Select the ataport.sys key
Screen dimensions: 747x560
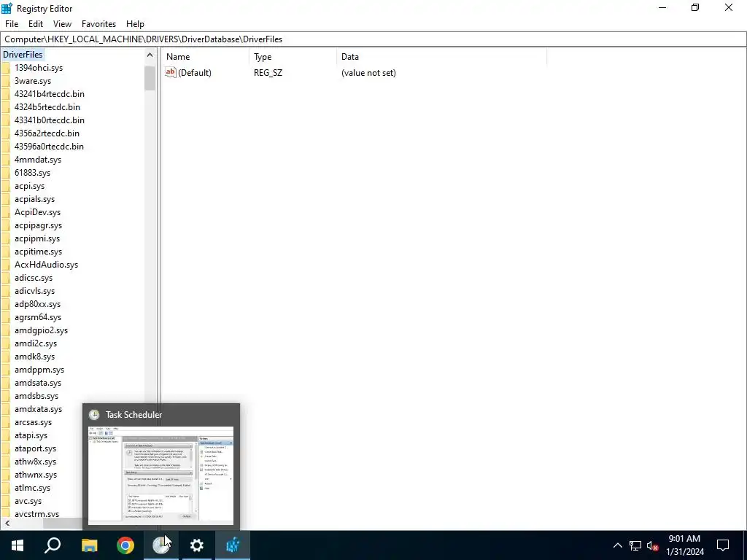click(35, 448)
